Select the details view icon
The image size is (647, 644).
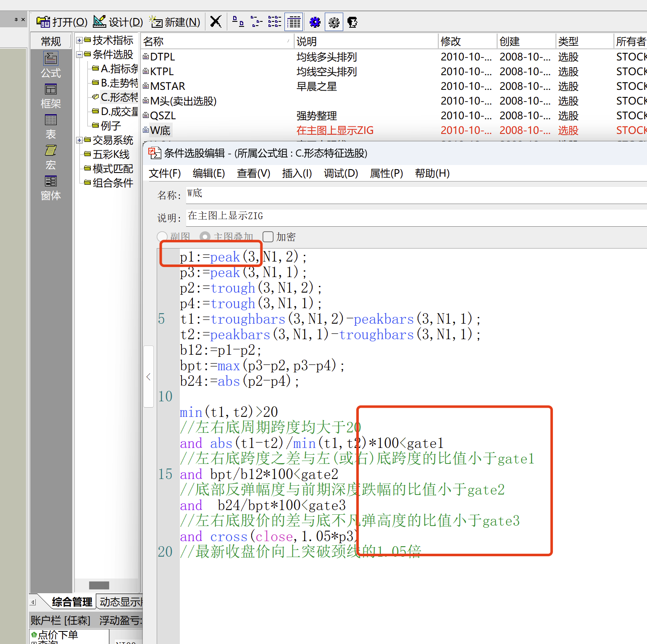294,22
